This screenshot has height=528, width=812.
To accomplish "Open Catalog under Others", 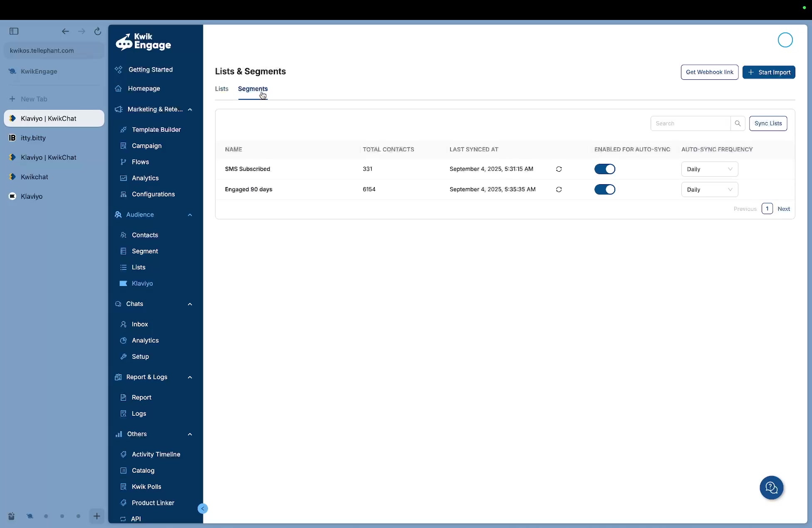I will [x=143, y=471].
